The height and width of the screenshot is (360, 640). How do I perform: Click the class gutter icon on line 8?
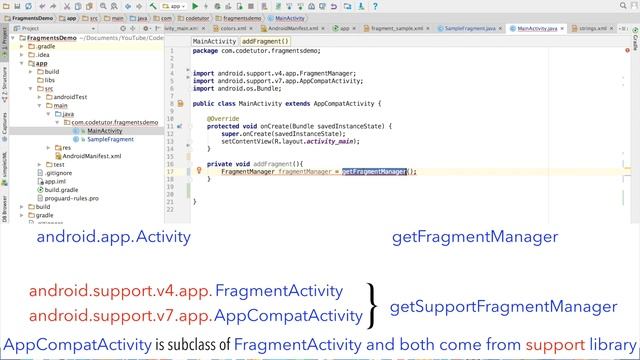180,104
